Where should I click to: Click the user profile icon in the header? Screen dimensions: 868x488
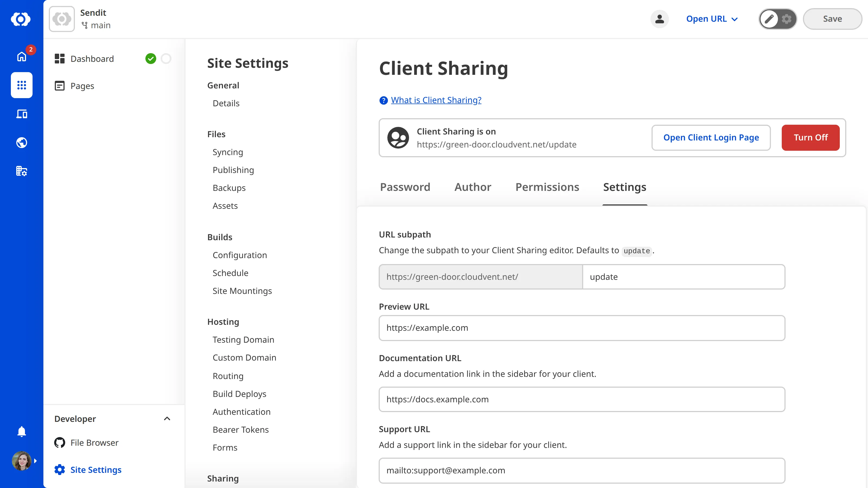click(660, 19)
